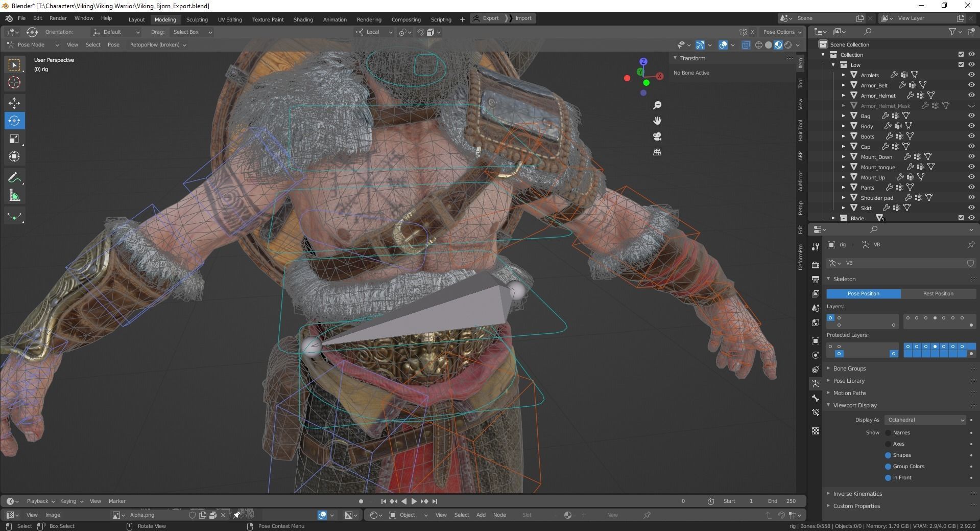The image size is (980, 531).
Task: Toggle X-ray view icon in header
Action: (x=746, y=45)
